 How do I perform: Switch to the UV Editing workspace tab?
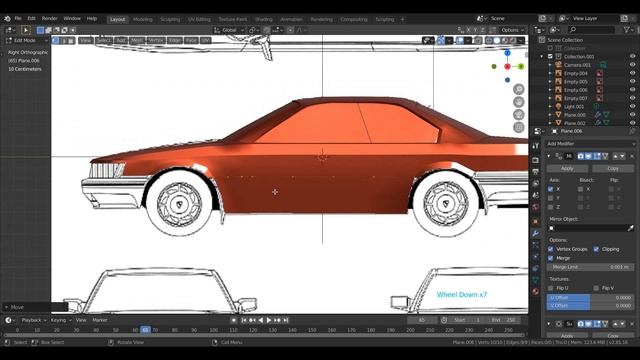(x=199, y=19)
